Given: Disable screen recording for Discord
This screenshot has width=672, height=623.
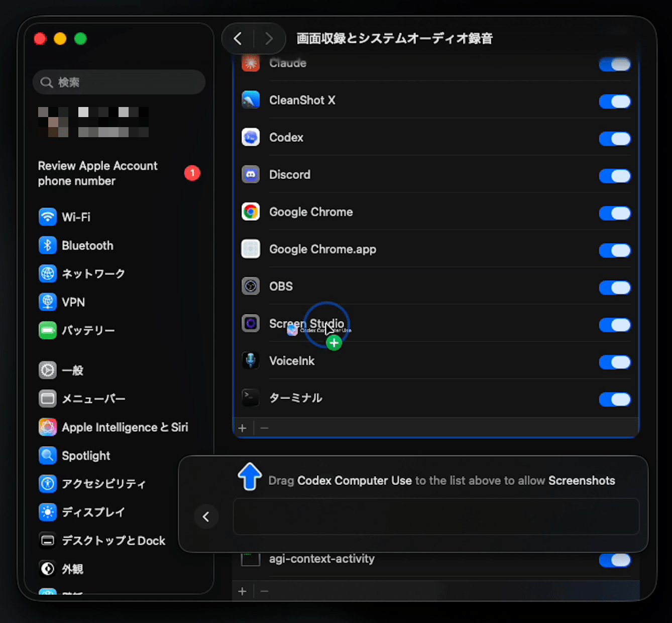Looking at the screenshot, I should click(615, 176).
